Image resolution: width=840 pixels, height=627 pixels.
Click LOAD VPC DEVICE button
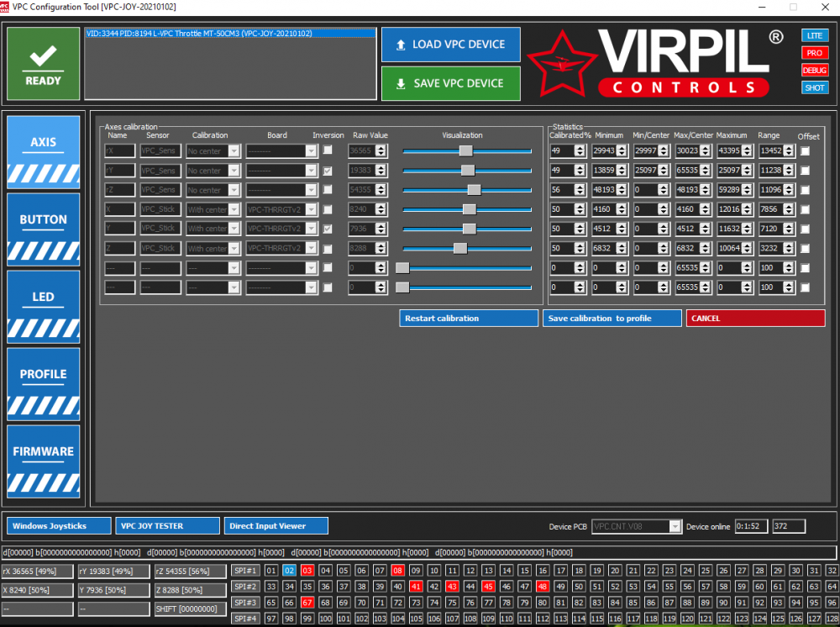pyautogui.click(x=450, y=45)
